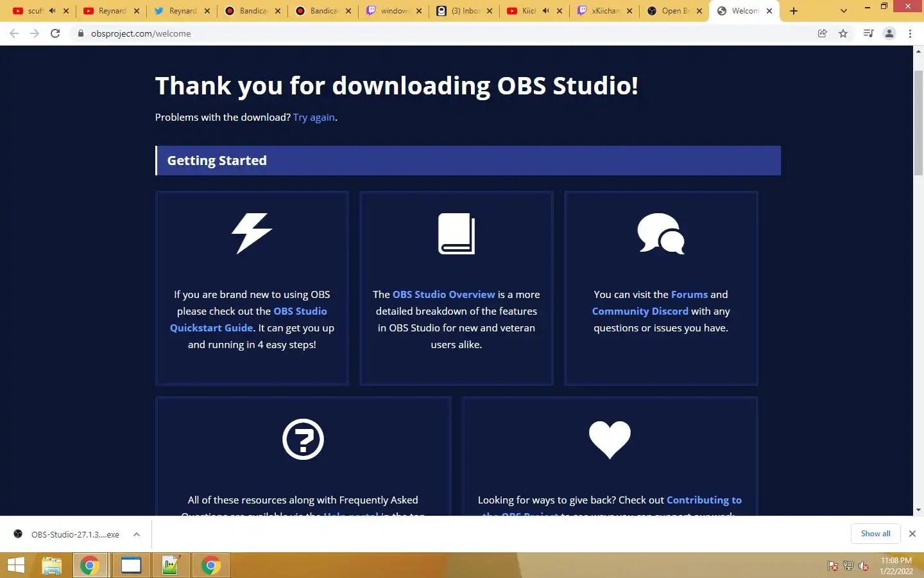Open the Chrome profile avatar icon
The image size is (924, 578).
click(x=889, y=33)
